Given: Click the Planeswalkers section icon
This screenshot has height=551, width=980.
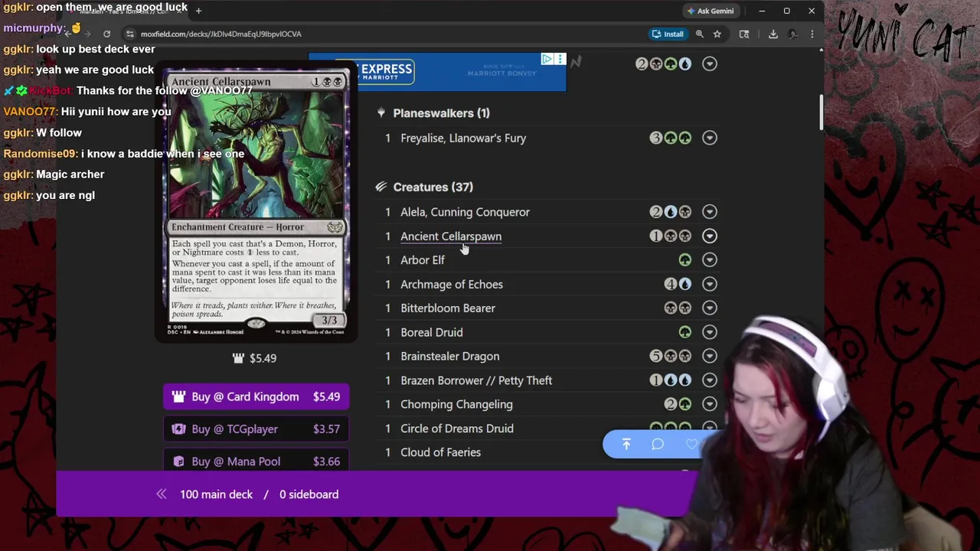Looking at the screenshot, I should click(381, 113).
